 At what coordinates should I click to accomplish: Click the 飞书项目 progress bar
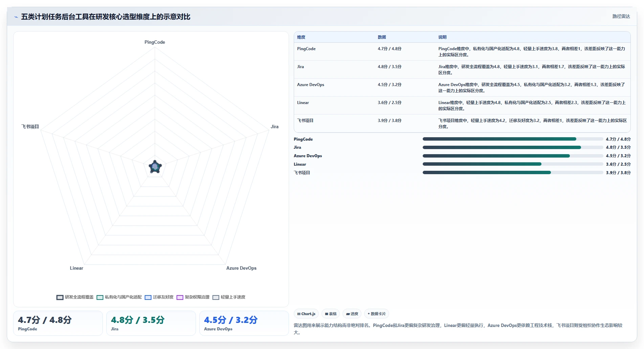513,172
